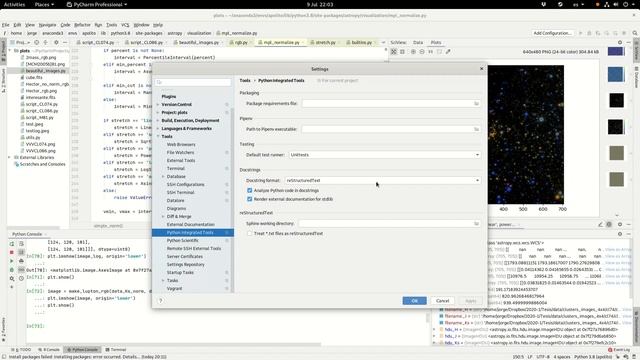Focus the Settings search field

pyautogui.click(x=193, y=82)
